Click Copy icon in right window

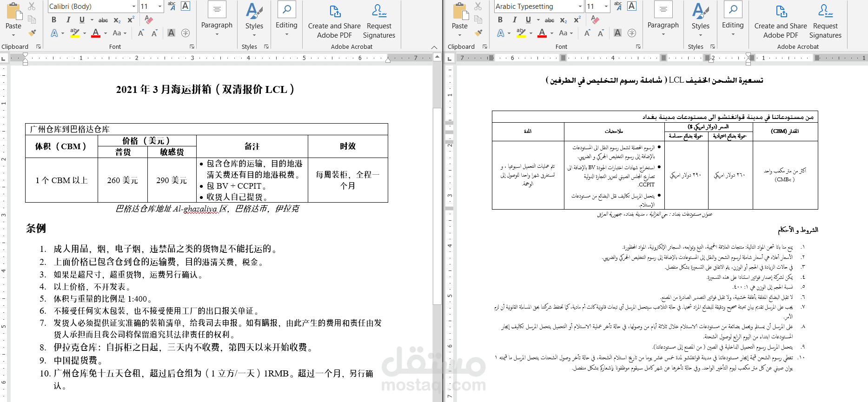click(478, 20)
